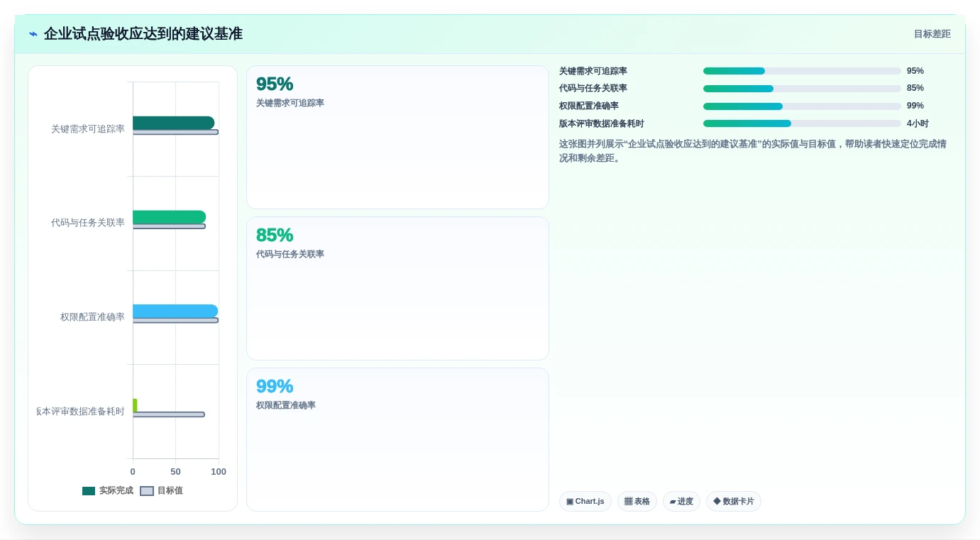Click the small lime 版本评审数据准备耗时 chart bar

135,405
